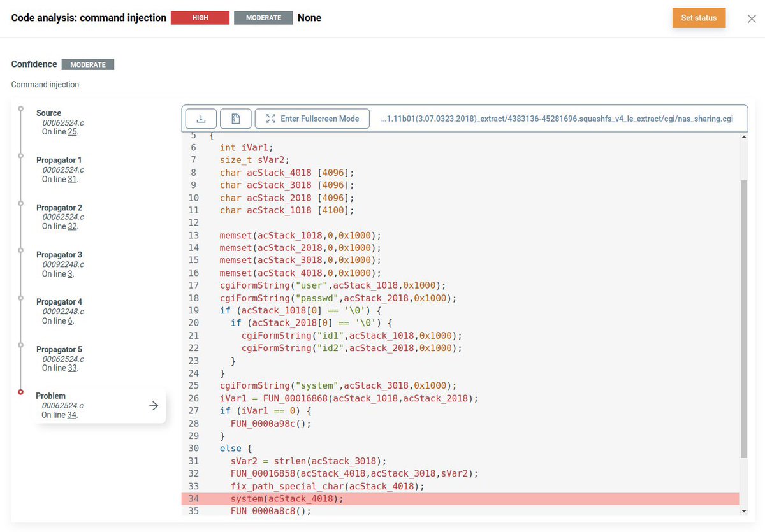Click the cgiFormString("user") line 17
The width and height of the screenshot is (765, 532).
click(x=333, y=285)
